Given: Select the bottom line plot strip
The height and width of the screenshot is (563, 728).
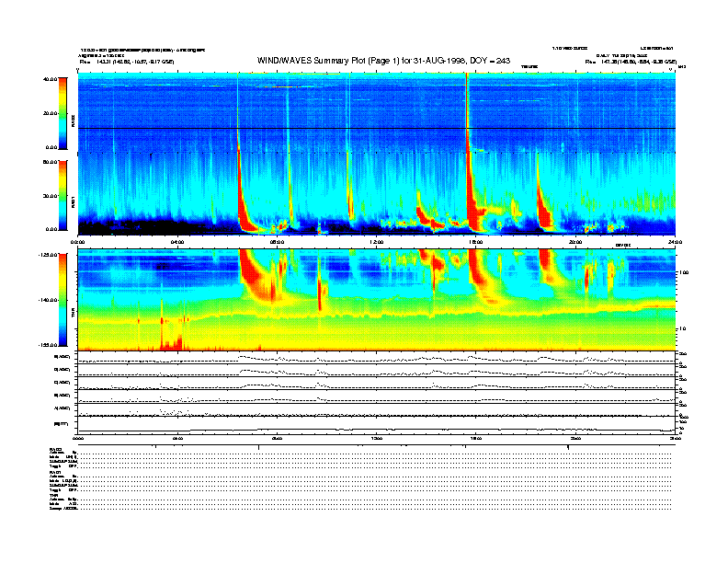Looking at the screenshot, I should click(376, 427).
